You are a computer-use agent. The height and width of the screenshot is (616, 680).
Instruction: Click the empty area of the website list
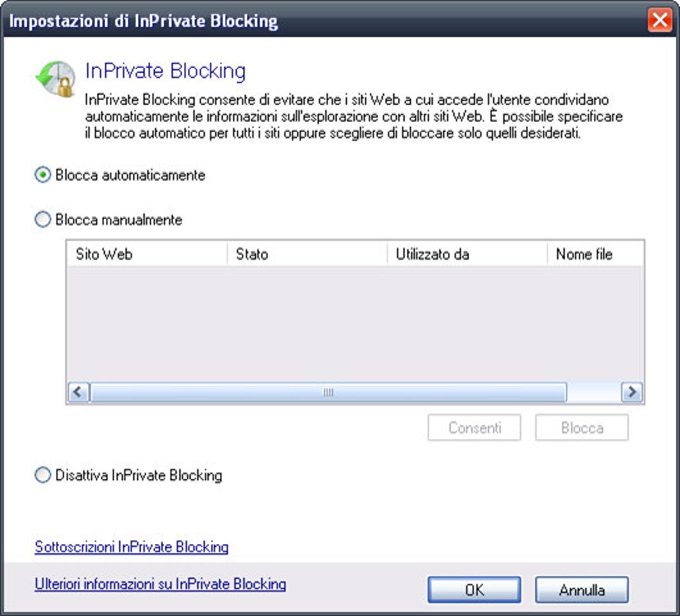(355, 323)
